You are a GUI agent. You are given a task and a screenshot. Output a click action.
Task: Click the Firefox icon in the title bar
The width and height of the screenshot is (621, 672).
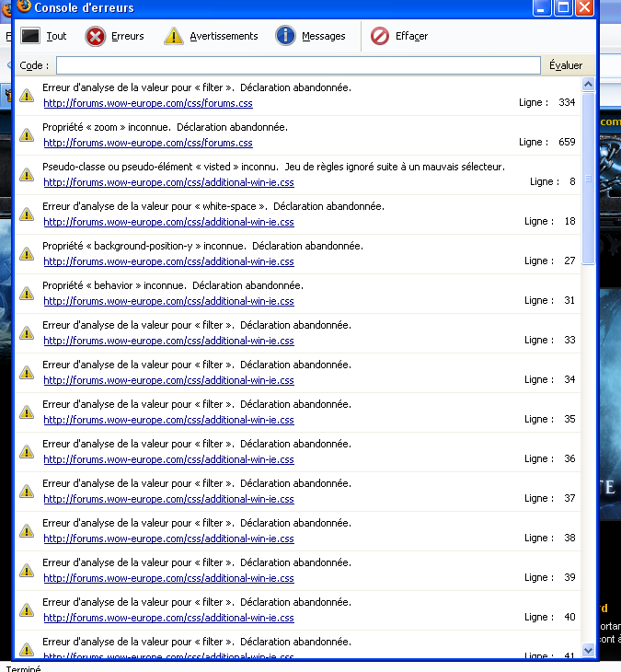pyautogui.click(x=24, y=6)
